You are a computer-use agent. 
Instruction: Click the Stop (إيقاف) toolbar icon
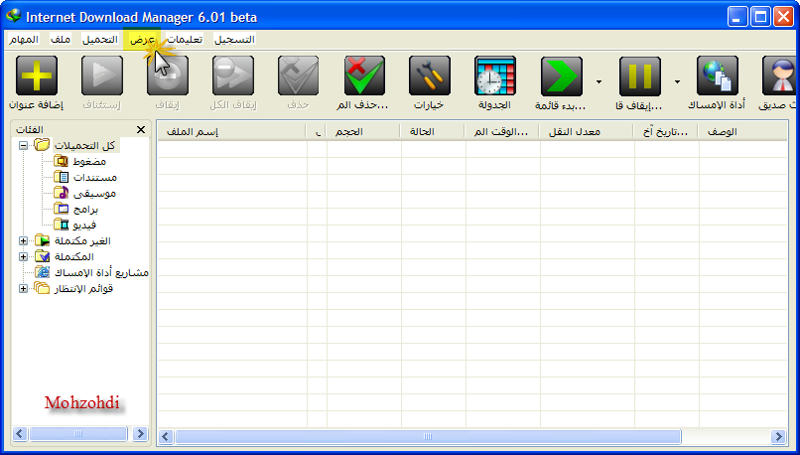click(167, 75)
